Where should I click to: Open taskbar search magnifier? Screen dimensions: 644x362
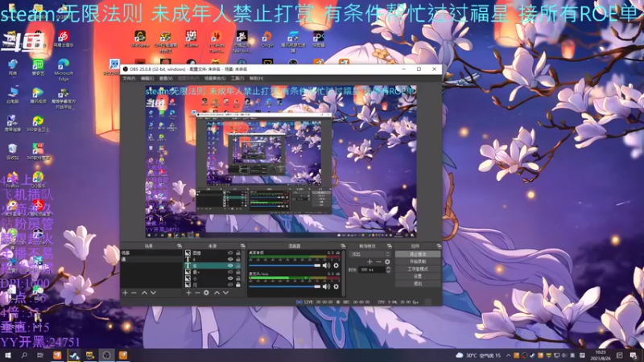pyautogui.click(x=24, y=356)
